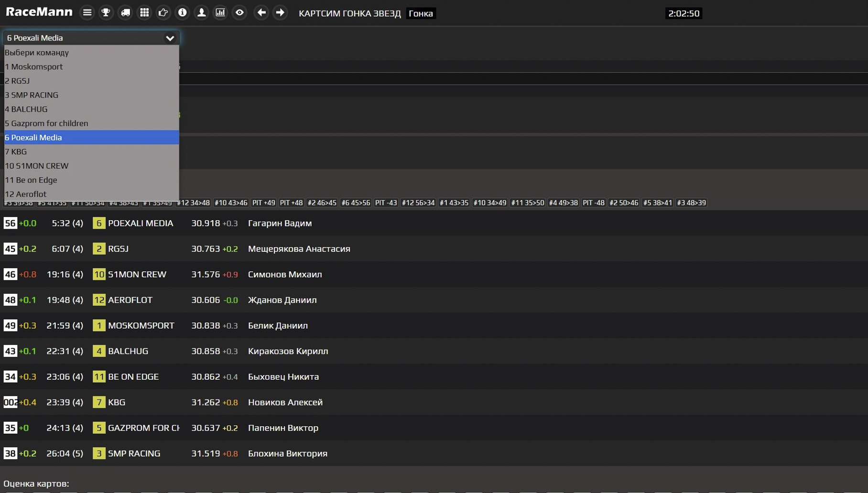Open the bar chart statistics icon
The image size is (868, 493).
coord(220,13)
